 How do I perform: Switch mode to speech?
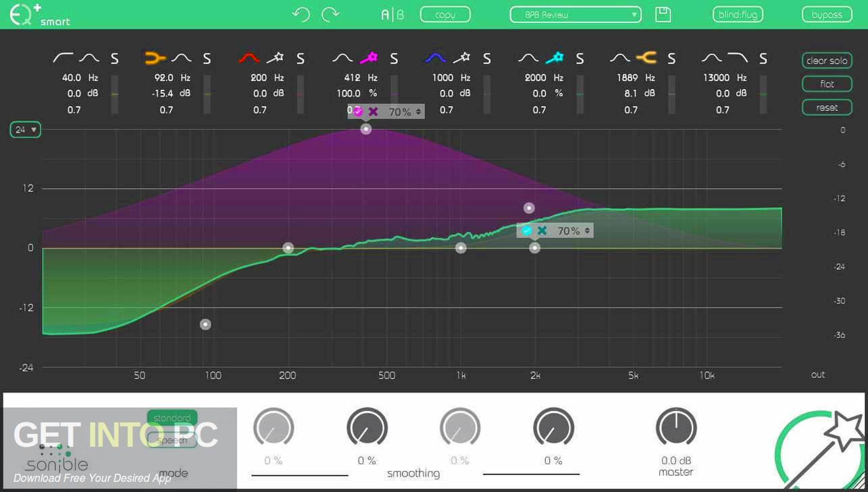tap(172, 440)
